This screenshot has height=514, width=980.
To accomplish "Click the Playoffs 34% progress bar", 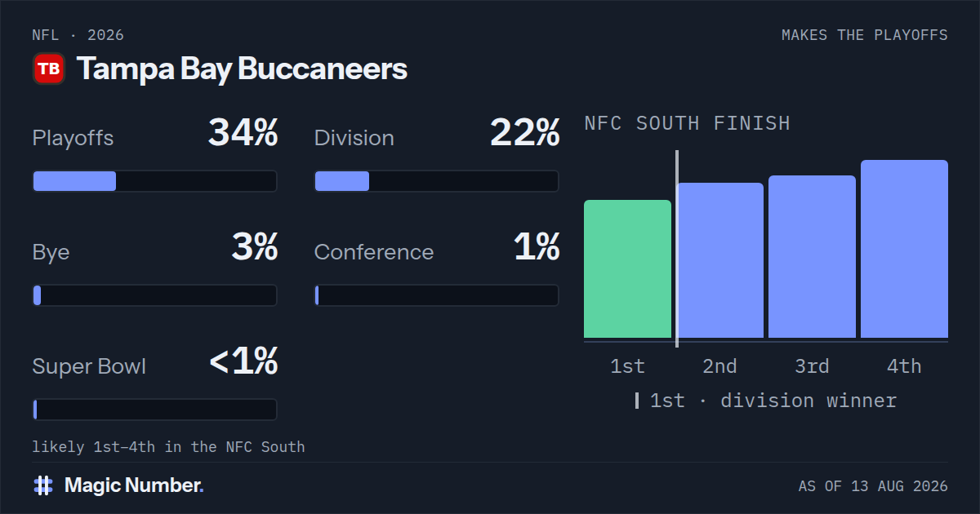I will [x=155, y=181].
